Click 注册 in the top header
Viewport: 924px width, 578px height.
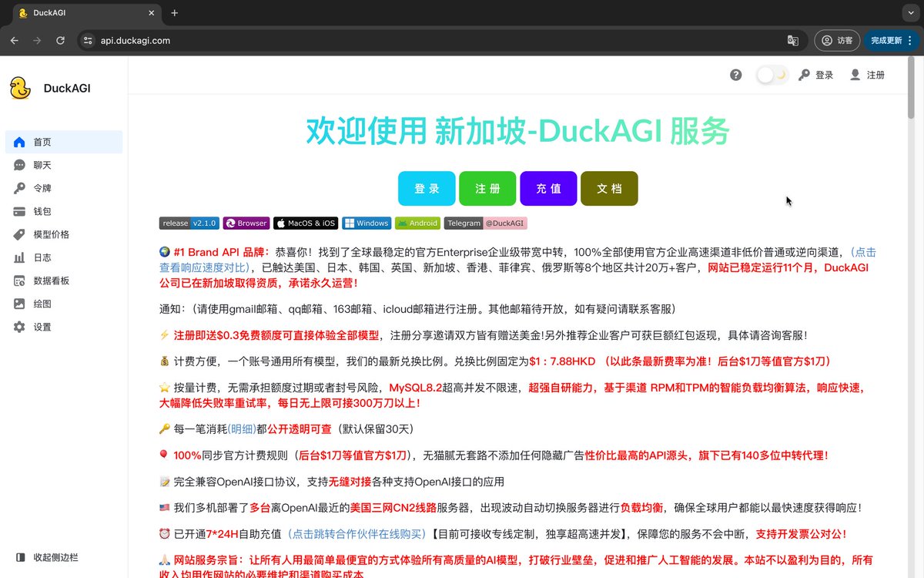[x=867, y=75]
